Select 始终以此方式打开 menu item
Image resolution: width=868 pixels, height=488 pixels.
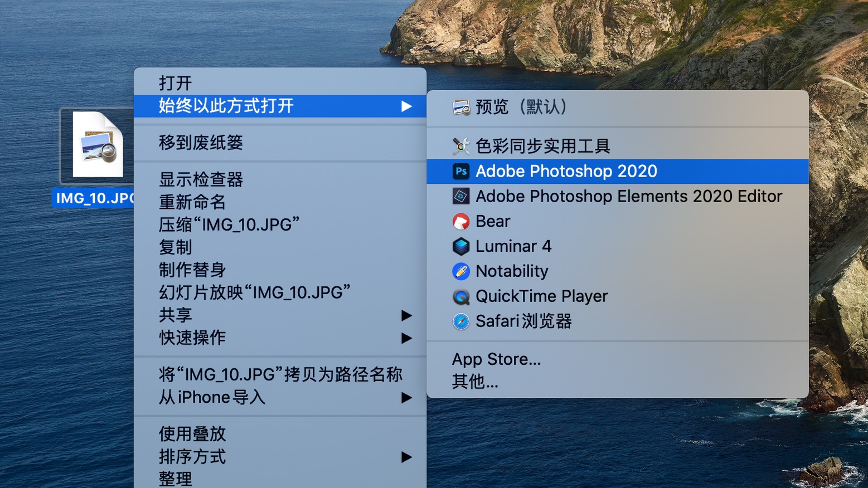[280, 106]
